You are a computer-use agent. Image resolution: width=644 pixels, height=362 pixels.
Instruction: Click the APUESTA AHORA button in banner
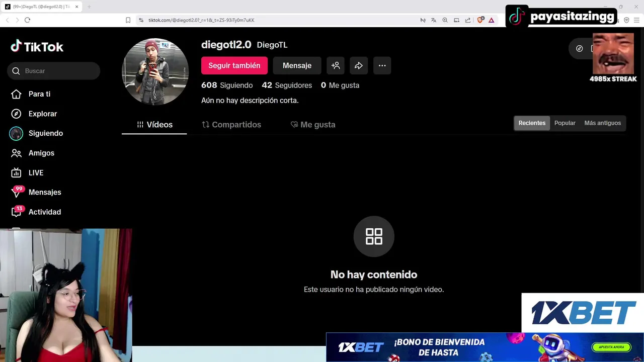611,347
